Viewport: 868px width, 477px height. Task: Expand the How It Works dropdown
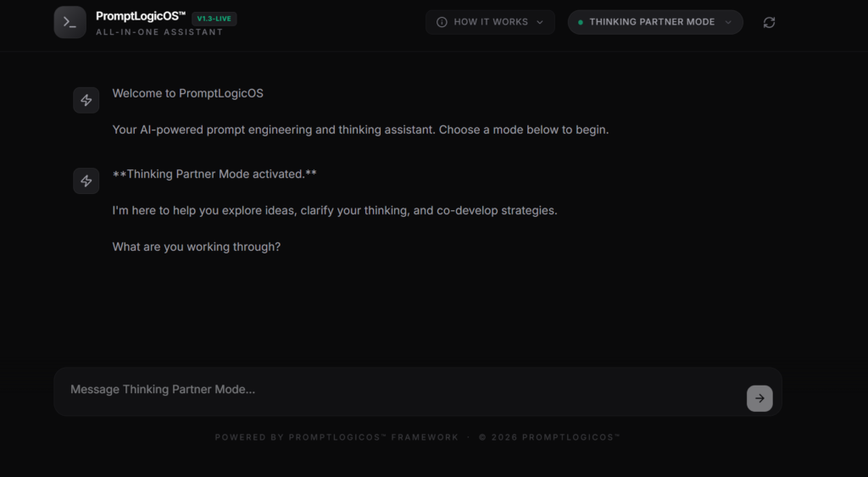490,22
